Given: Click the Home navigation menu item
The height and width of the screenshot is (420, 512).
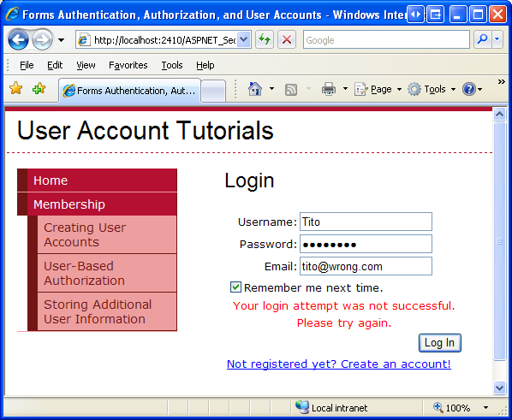Looking at the screenshot, I should 97,180.
